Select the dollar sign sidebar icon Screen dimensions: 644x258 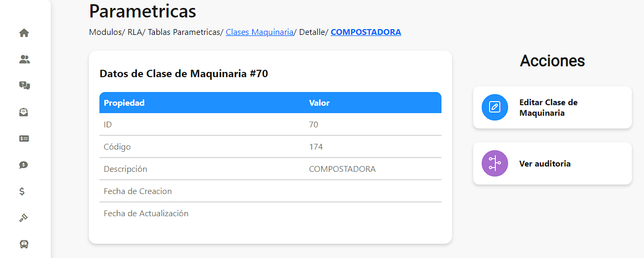22,191
